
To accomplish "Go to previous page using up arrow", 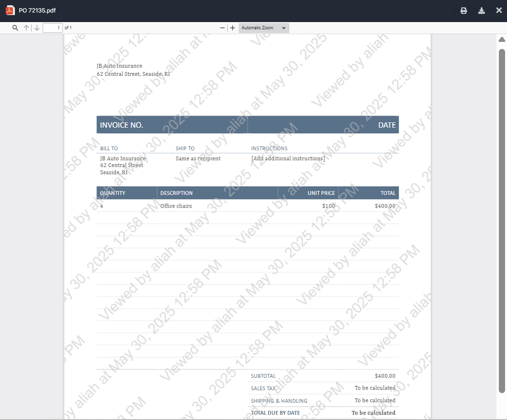I will pos(26,28).
